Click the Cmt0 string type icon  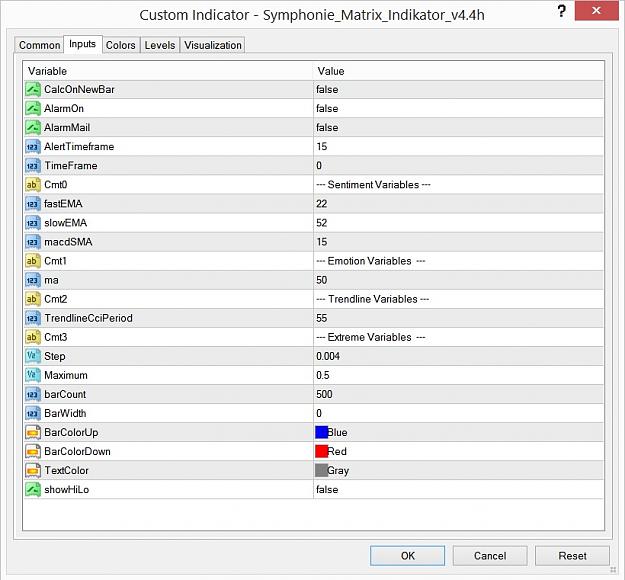[33, 185]
